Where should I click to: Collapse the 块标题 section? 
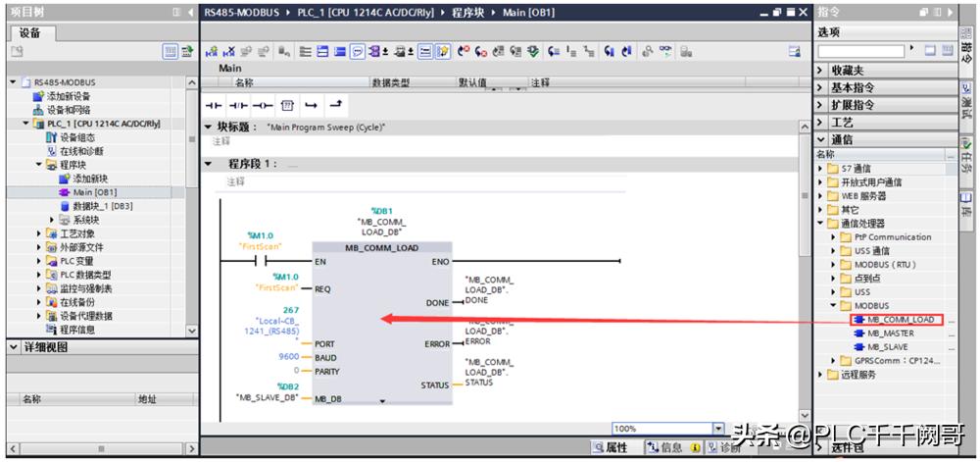point(208,128)
